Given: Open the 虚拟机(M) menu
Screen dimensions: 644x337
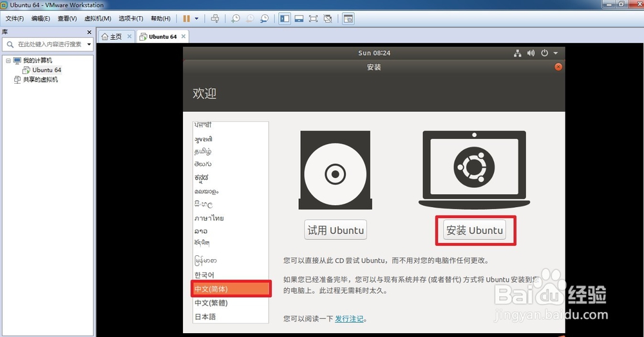Looking at the screenshot, I should click(98, 19).
